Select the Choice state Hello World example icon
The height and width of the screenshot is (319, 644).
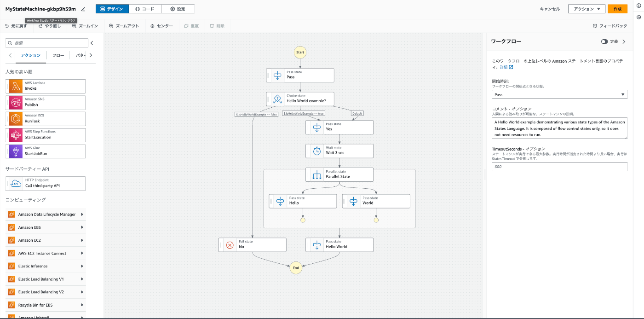click(277, 99)
